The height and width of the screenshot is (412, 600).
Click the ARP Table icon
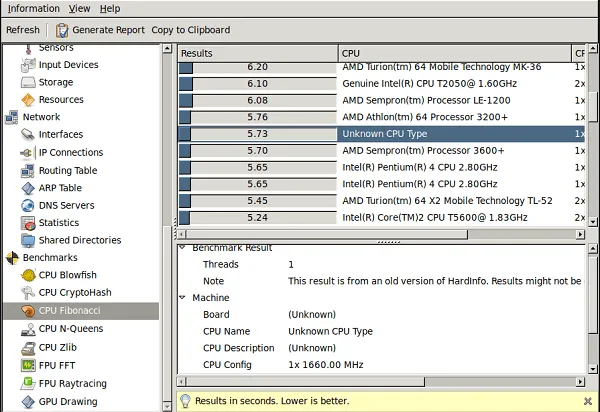(x=28, y=188)
